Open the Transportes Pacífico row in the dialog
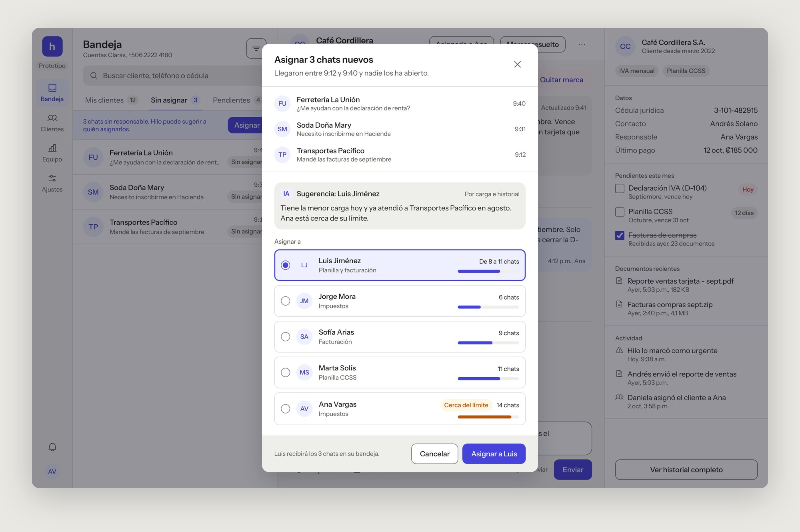The height and width of the screenshot is (532, 800). click(400, 155)
